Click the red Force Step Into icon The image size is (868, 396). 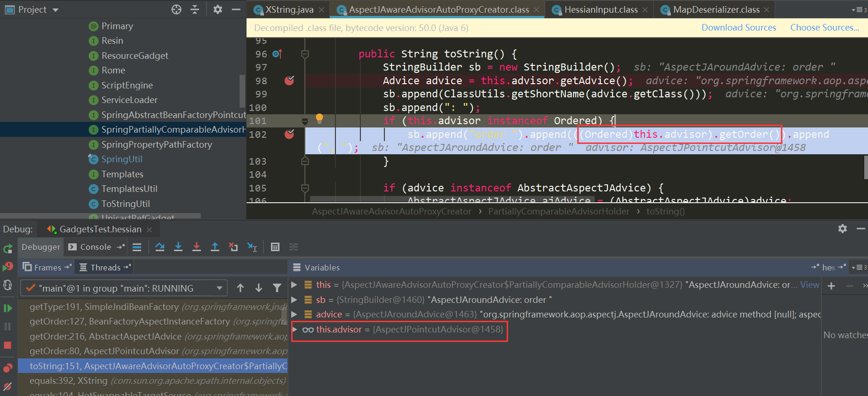click(x=197, y=247)
